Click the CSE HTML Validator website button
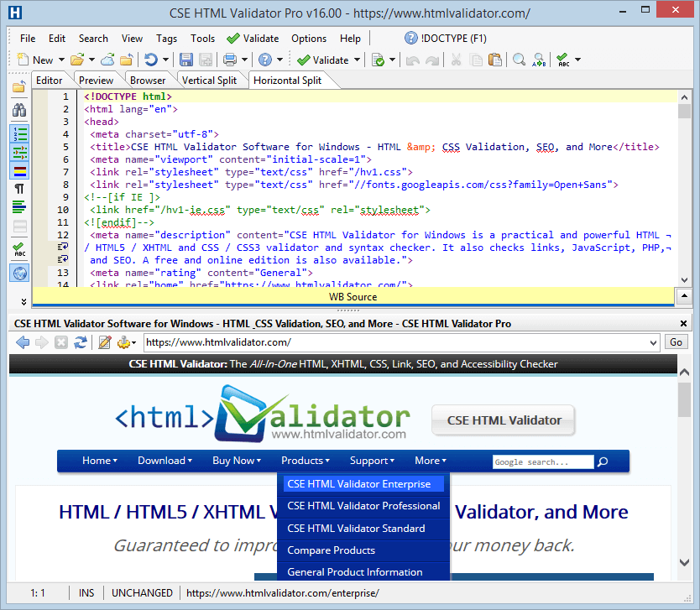 pos(504,420)
